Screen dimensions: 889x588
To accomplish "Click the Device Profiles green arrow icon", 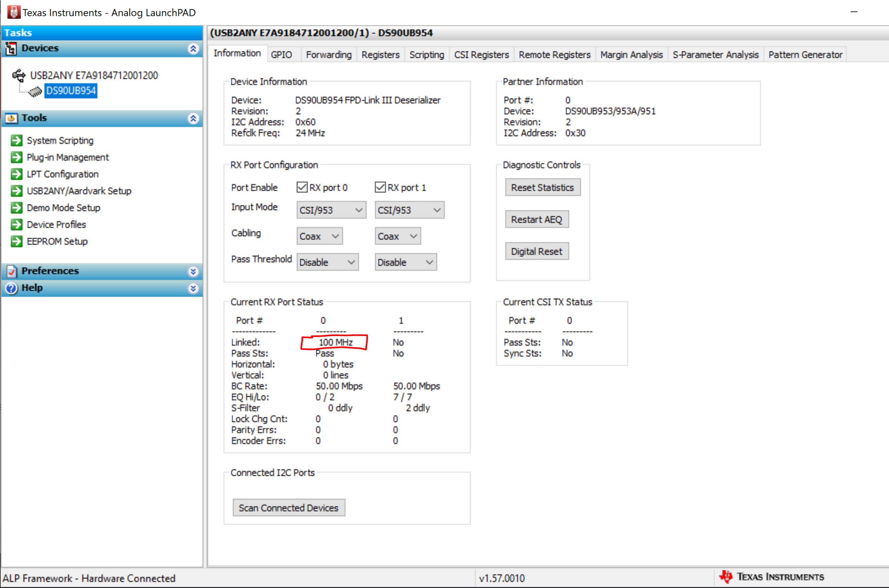I will coord(16,225).
